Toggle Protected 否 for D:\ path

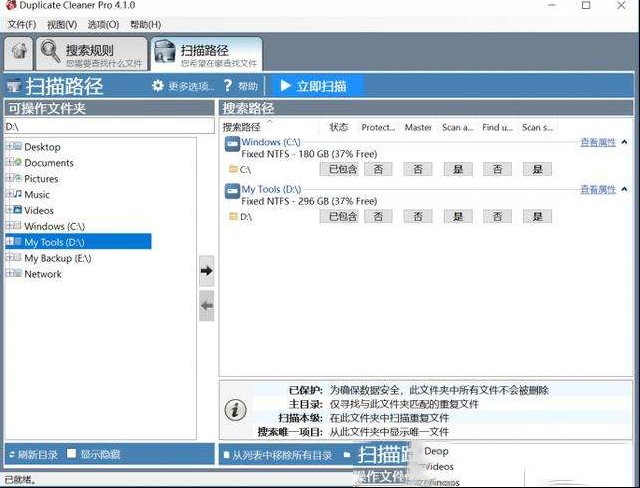pyautogui.click(x=378, y=216)
